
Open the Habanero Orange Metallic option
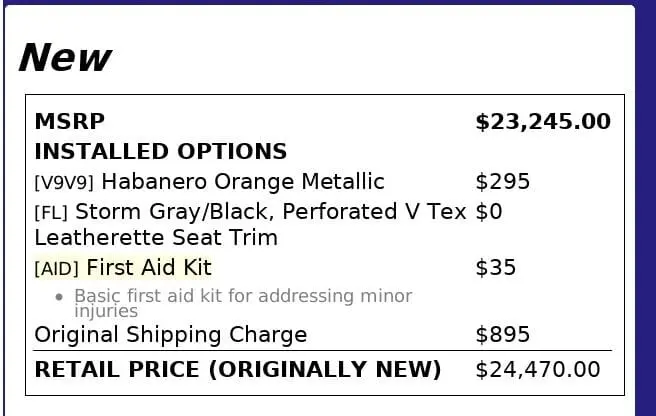click(243, 182)
